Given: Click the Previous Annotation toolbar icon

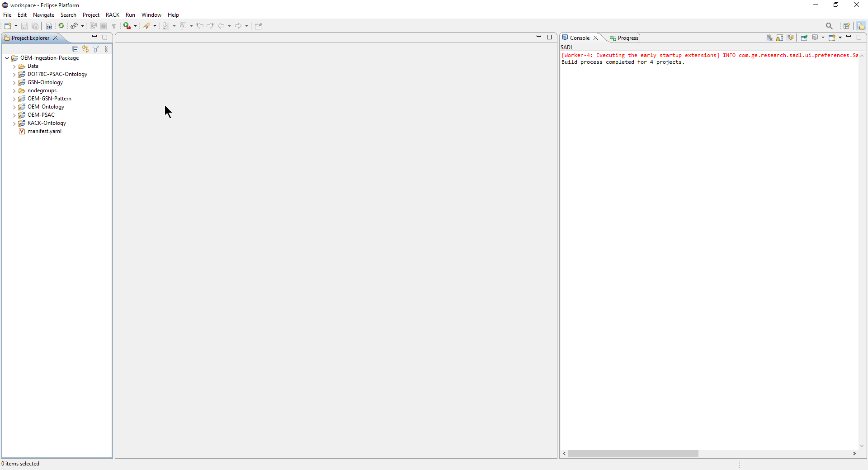Looking at the screenshot, I should coord(183,26).
